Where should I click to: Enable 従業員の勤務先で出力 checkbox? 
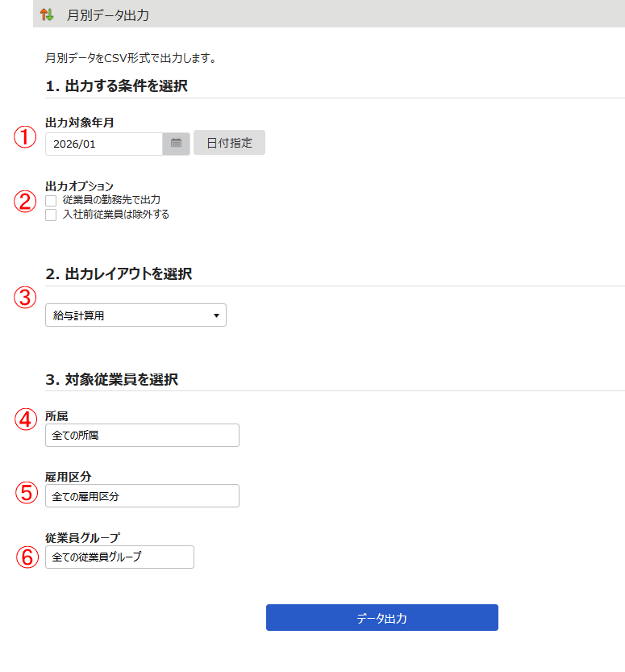(x=51, y=201)
